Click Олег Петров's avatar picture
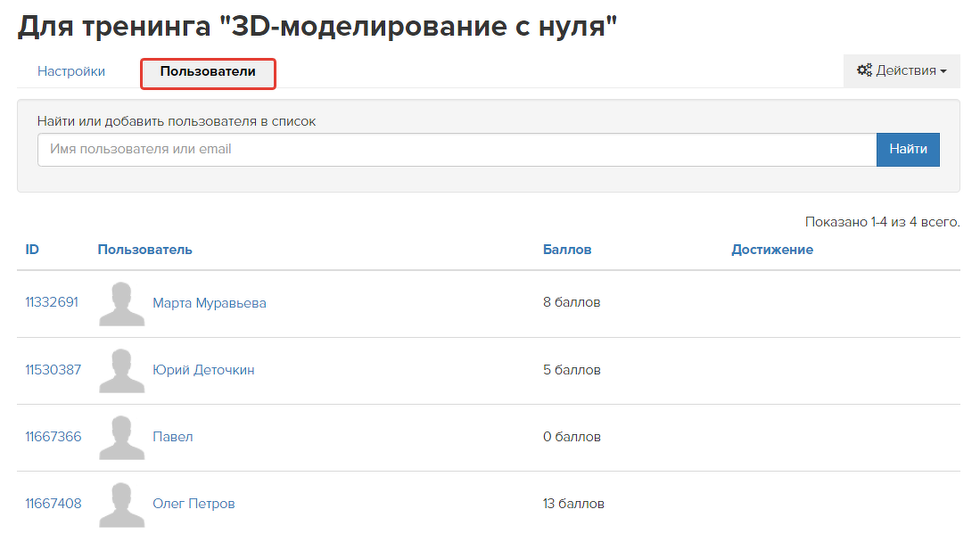 [x=122, y=504]
